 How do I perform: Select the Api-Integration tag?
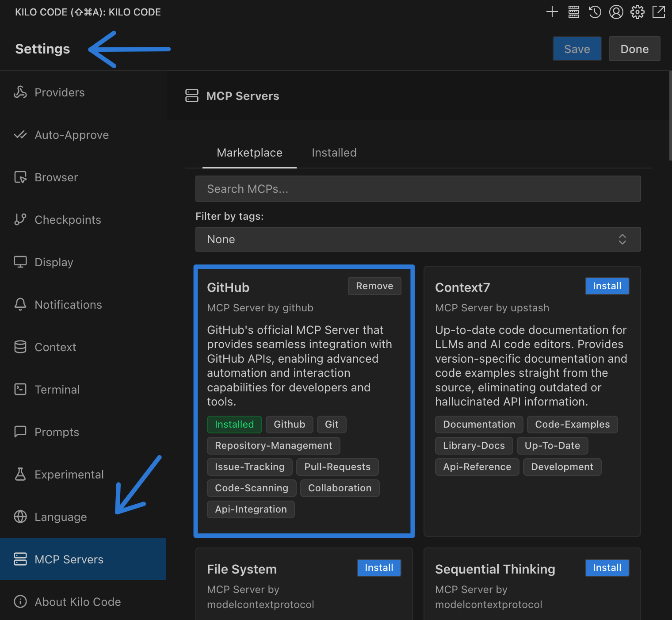pos(251,509)
